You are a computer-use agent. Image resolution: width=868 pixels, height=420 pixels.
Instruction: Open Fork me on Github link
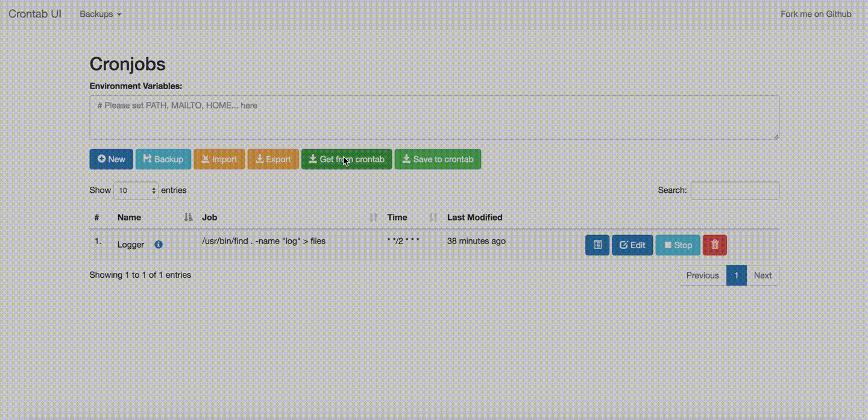click(x=816, y=14)
